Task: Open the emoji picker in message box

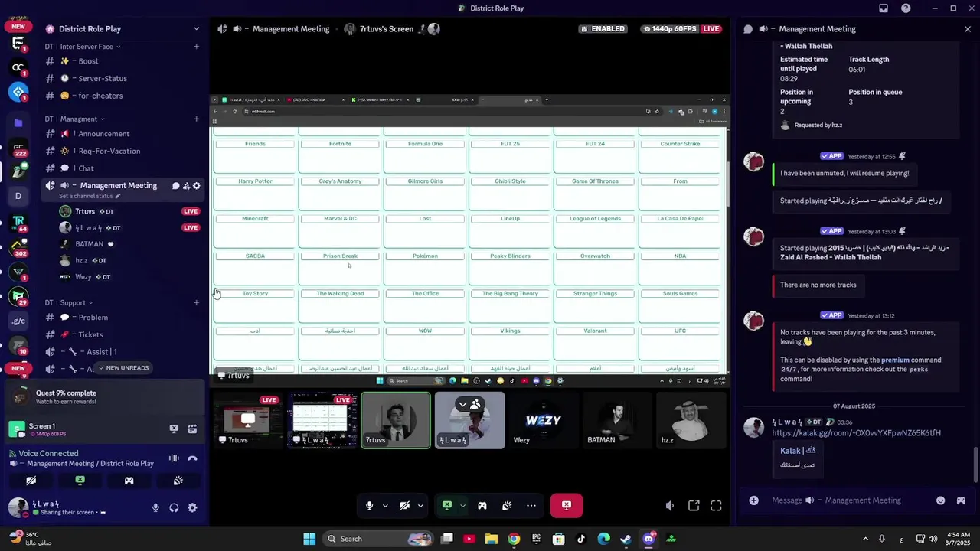Action: point(941,500)
